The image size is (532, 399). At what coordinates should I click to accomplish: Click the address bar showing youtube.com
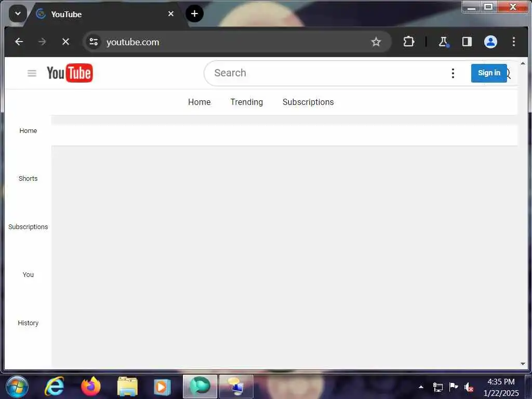[x=237, y=42]
